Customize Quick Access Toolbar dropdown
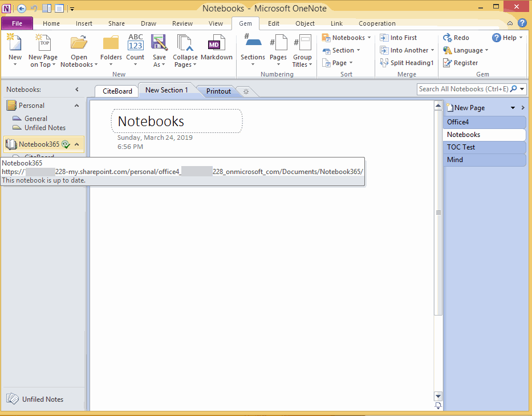The image size is (532, 416). pos(72,9)
